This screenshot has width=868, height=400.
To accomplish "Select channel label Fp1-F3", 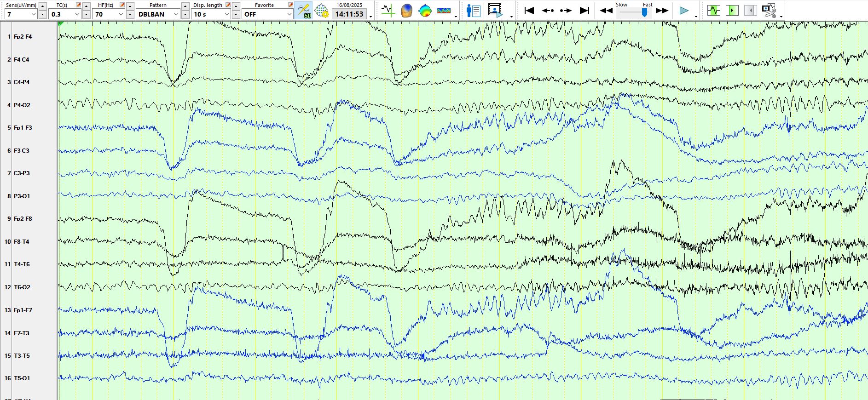I will point(23,128).
